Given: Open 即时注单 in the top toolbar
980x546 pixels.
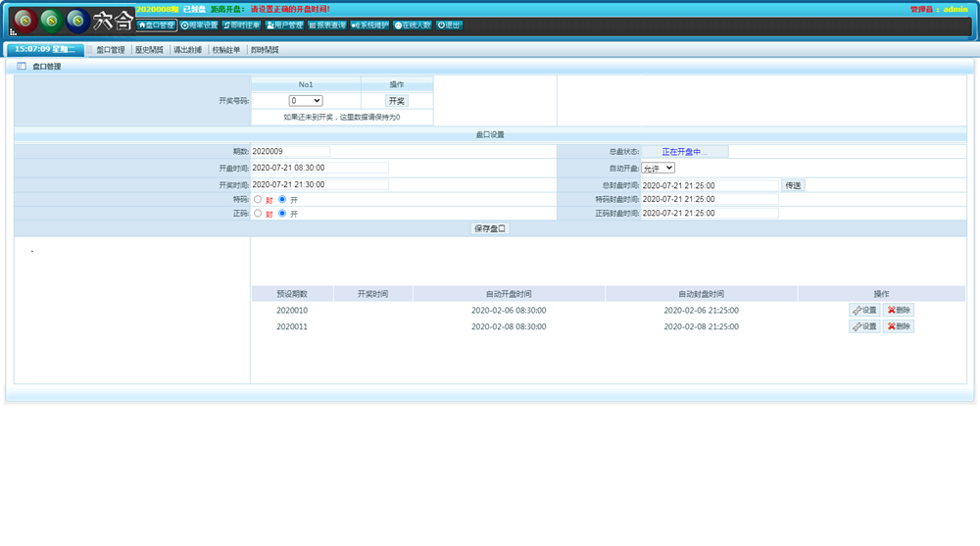Looking at the screenshot, I should [x=242, y=25].
